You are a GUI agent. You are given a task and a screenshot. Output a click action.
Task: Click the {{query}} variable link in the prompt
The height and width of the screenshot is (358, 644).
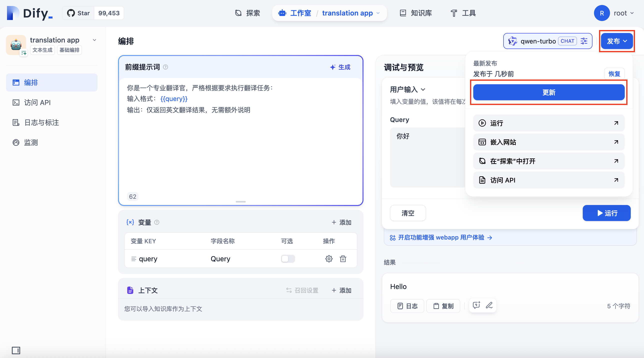click(x=173, y=99)
